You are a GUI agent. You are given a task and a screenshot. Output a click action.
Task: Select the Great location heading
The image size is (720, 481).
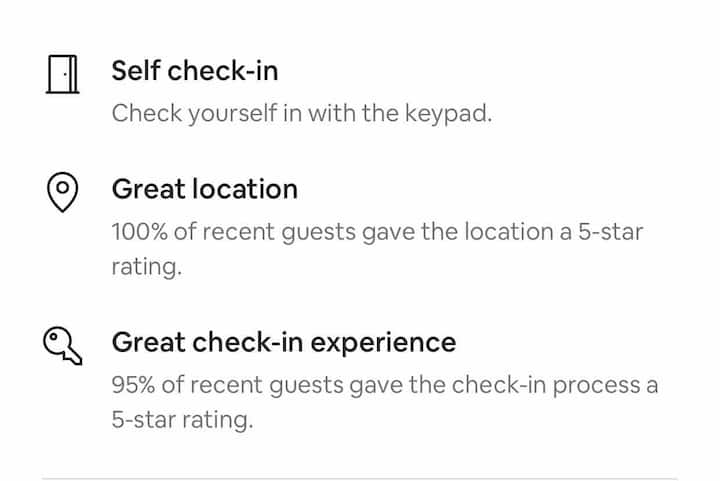point(204,189)
